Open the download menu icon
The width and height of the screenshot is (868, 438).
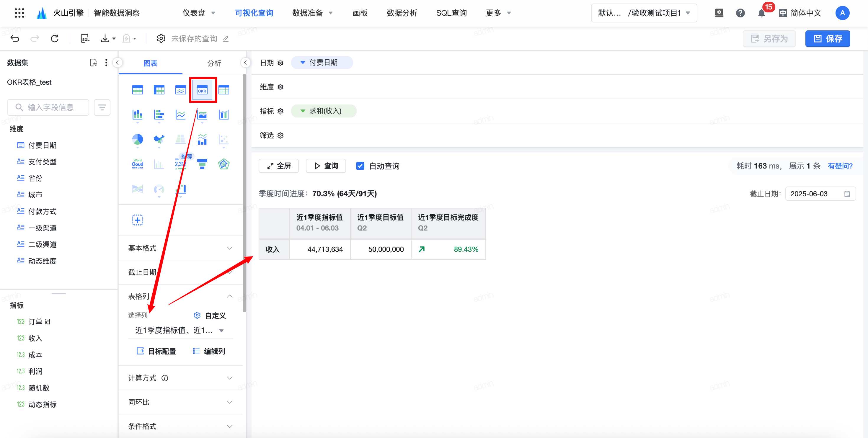click(108, 38)
